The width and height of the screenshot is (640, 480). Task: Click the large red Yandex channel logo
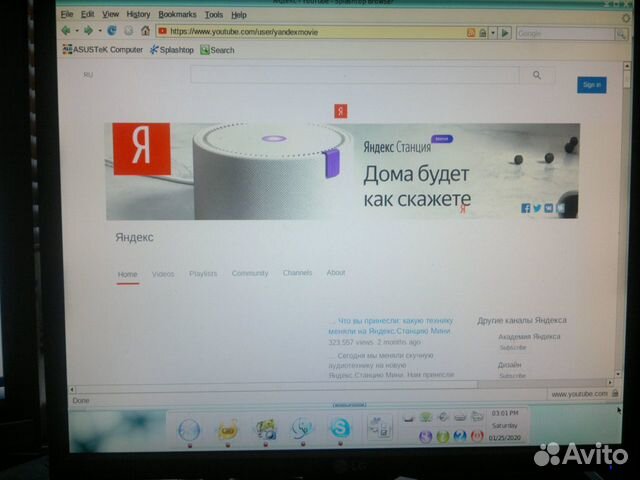point(142,149)
